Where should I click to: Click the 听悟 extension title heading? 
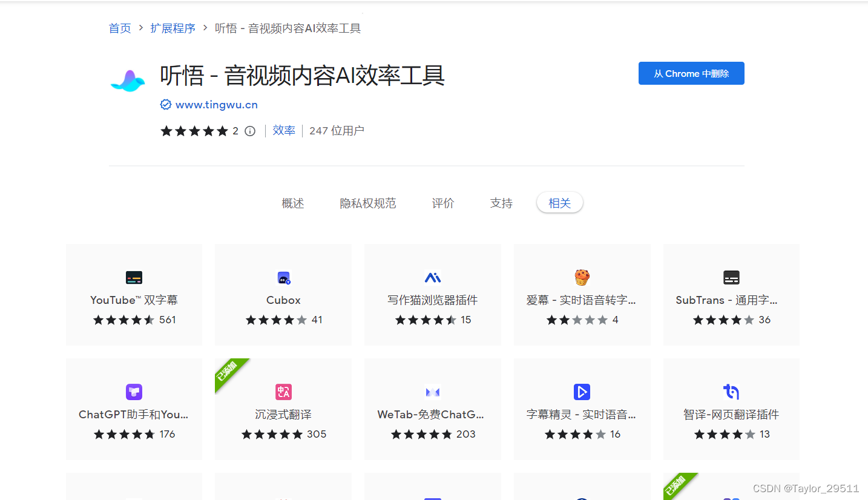click(303, 76)
